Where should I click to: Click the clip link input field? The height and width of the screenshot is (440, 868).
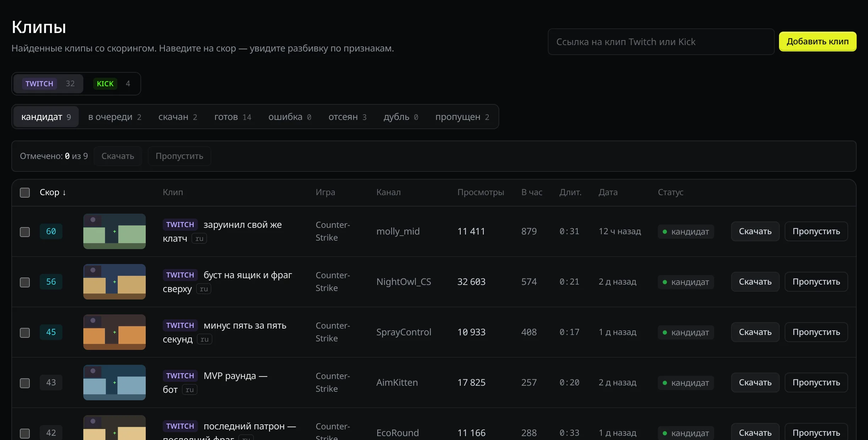click(x=661, y=42)
